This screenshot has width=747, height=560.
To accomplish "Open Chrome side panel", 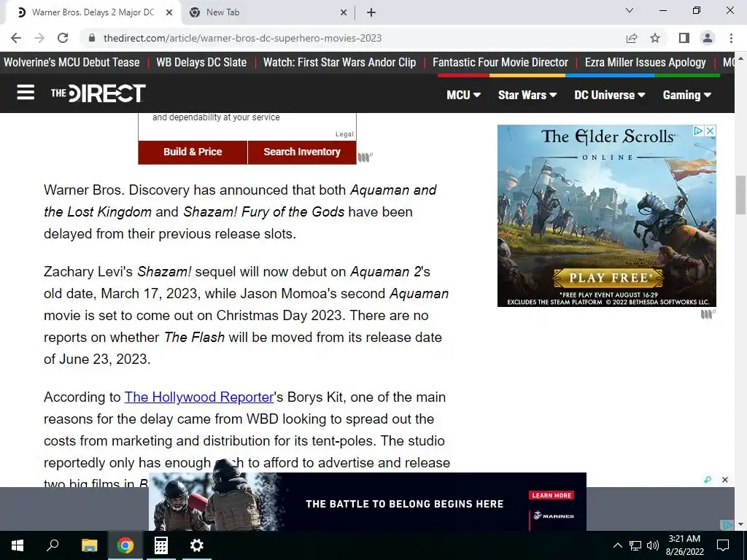I will [684, 38].
